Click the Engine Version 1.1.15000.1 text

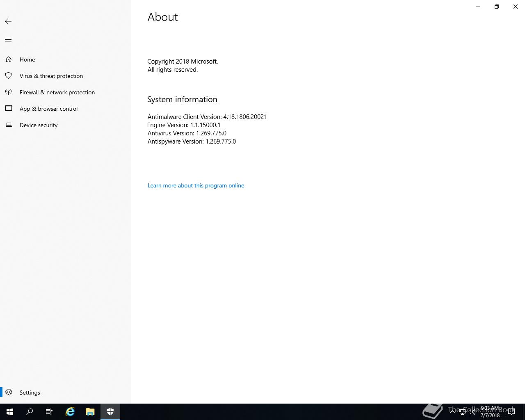click(184, 125)
